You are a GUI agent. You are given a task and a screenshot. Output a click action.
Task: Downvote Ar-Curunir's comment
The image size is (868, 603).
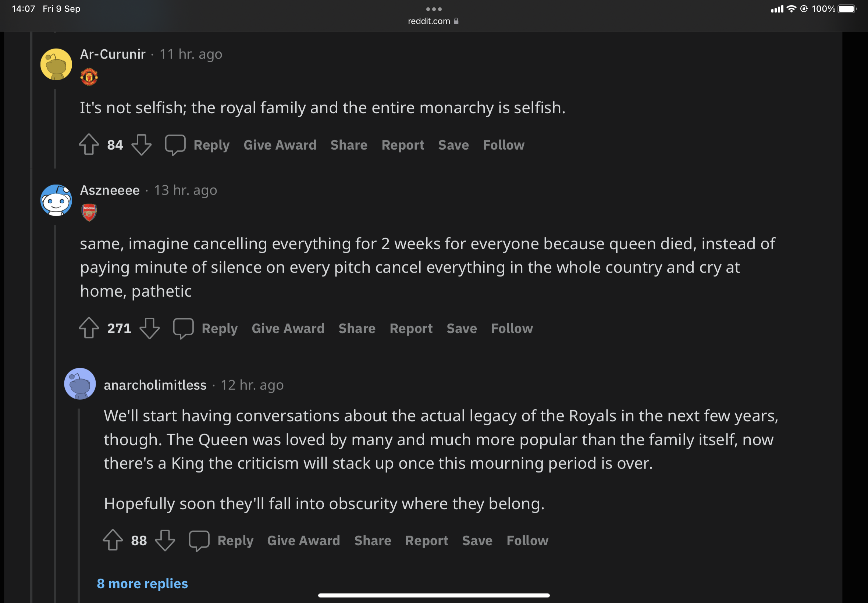pyautogui.click(x=141, y=145)
